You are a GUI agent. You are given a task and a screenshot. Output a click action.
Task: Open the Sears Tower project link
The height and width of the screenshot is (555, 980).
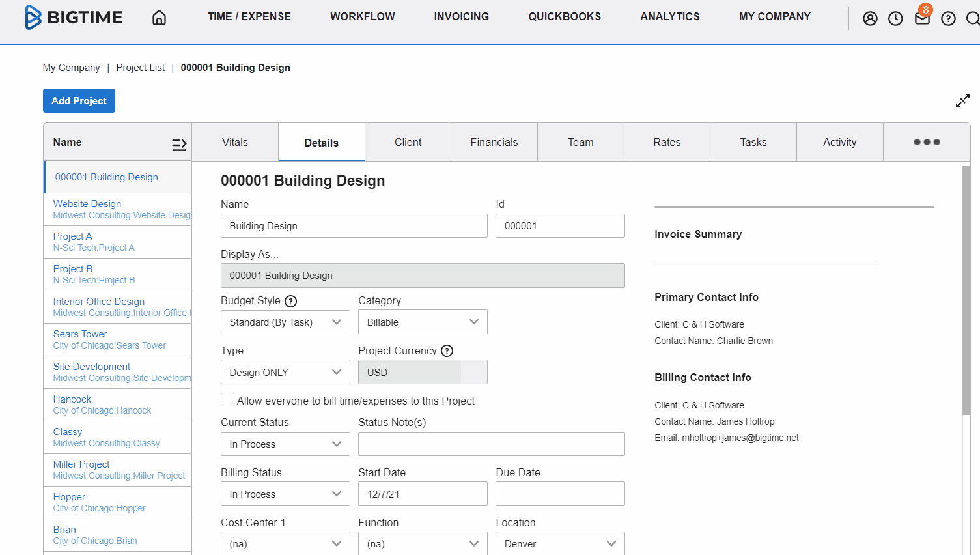79,334
